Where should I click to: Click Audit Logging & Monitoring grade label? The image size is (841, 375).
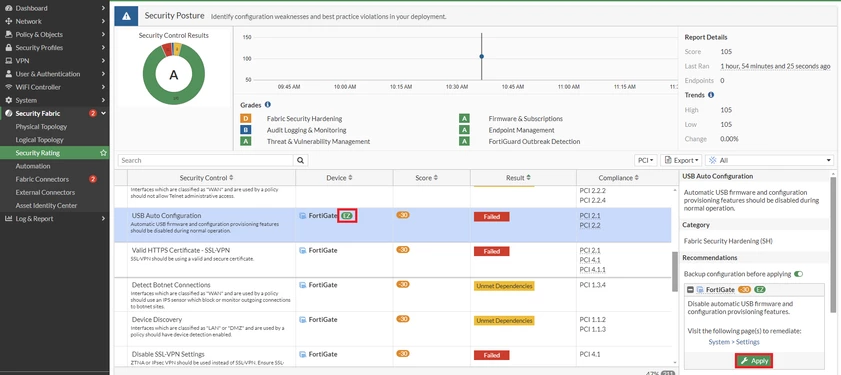tap(306, 130)
